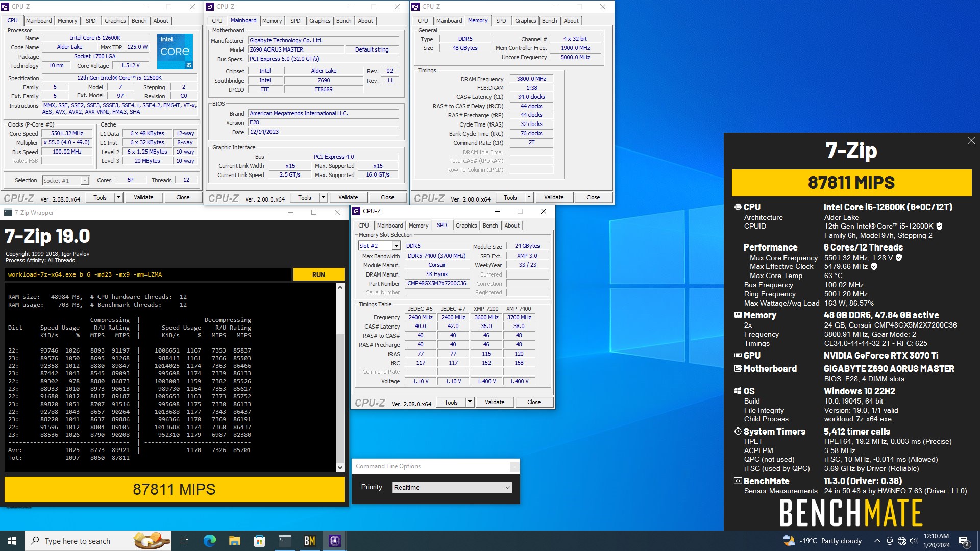Click the network tray icon
This screenshot has height=551, width=980.
pyautogui.click(x=902, y=541)
